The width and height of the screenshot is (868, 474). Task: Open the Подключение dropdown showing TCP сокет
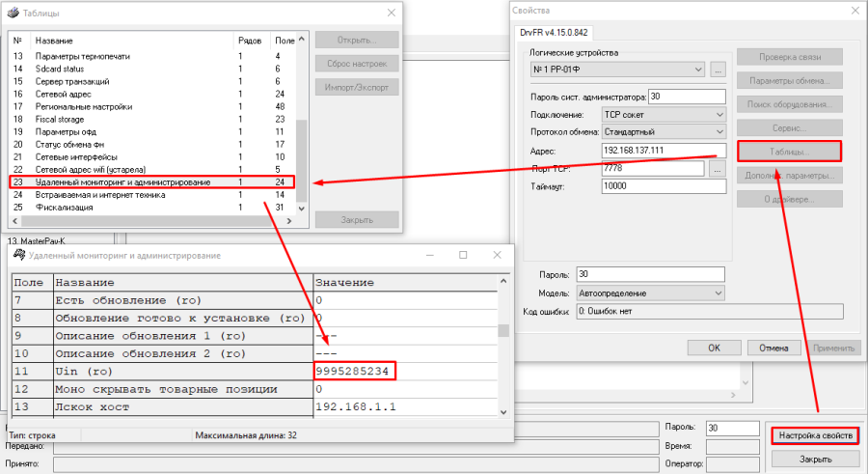click(x=717, y=114)
